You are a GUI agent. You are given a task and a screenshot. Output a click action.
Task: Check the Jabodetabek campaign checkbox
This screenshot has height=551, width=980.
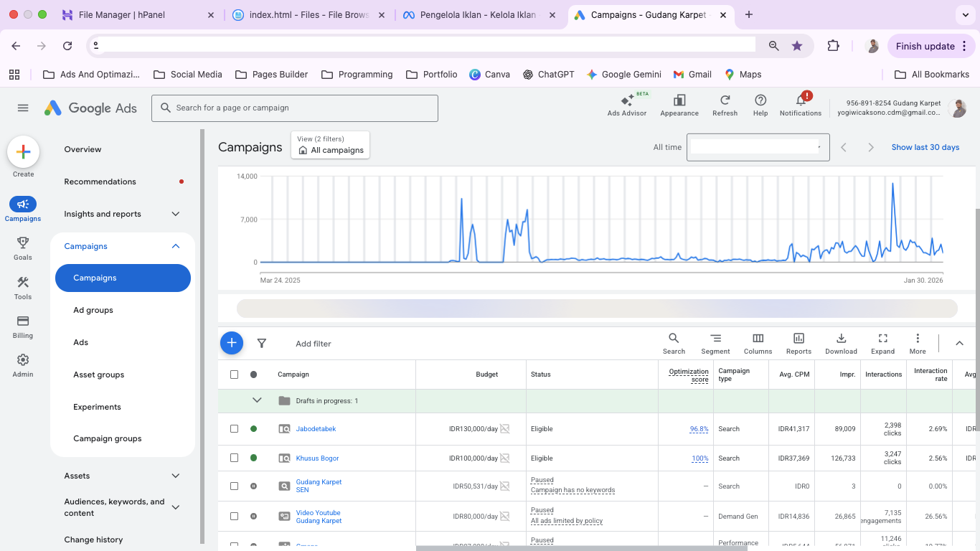coord(234,429)
